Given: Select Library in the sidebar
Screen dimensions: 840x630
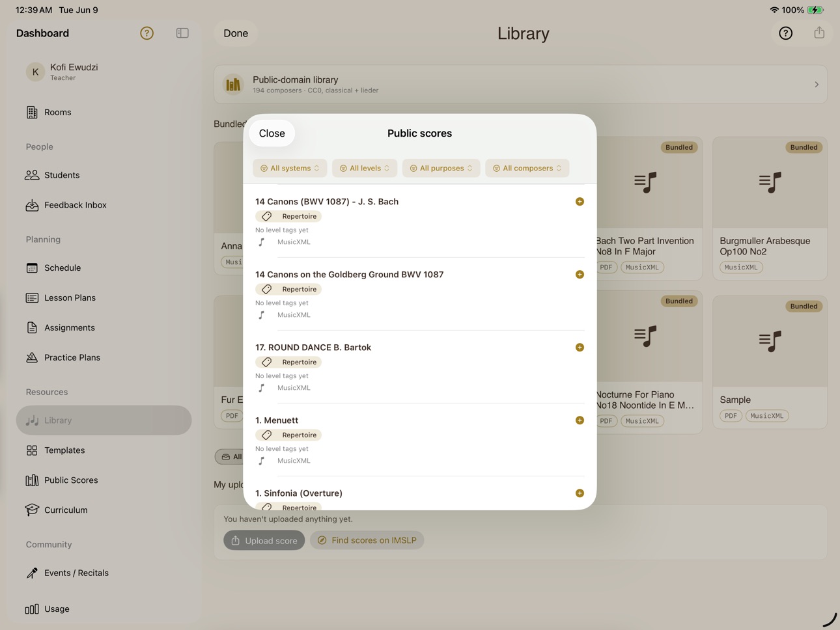Looking at the screenshot, I should pyautogui.click(x=104, y=420).
